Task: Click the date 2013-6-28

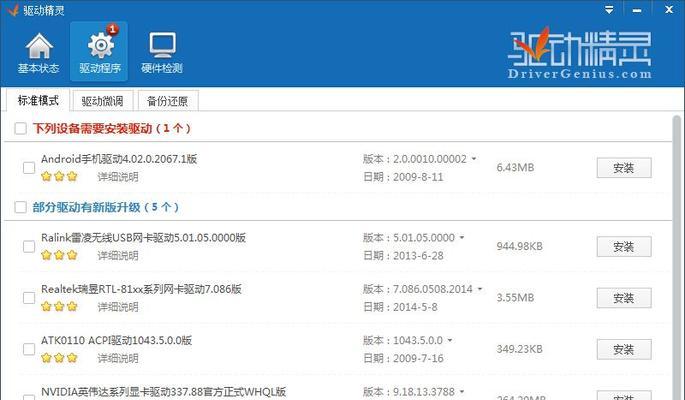Action: 418,256
